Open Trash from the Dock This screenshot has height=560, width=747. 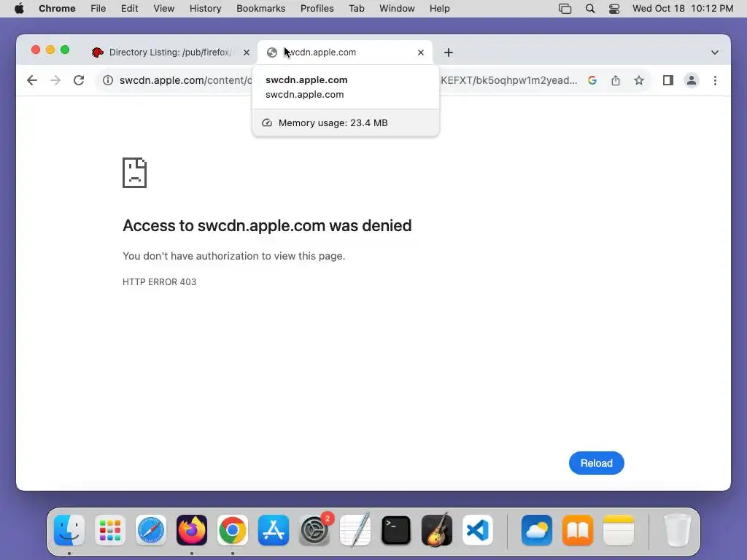(x=677, y=530)
